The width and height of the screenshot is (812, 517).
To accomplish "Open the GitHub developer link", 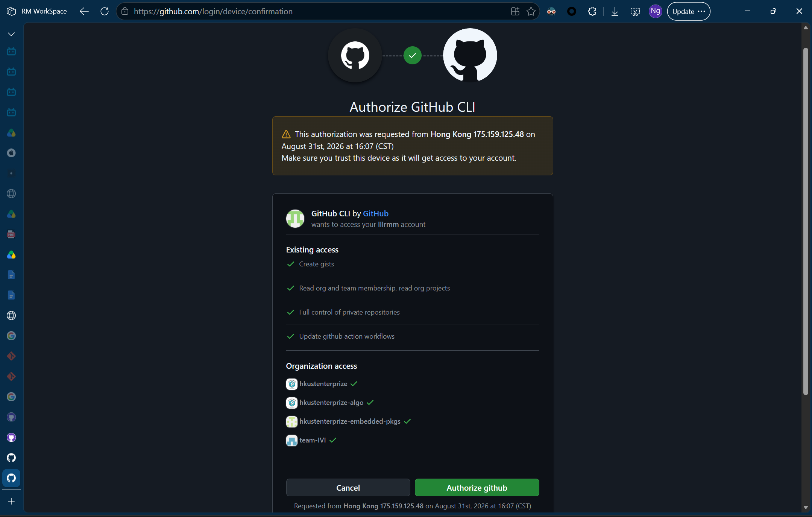I will coord(375,213).
